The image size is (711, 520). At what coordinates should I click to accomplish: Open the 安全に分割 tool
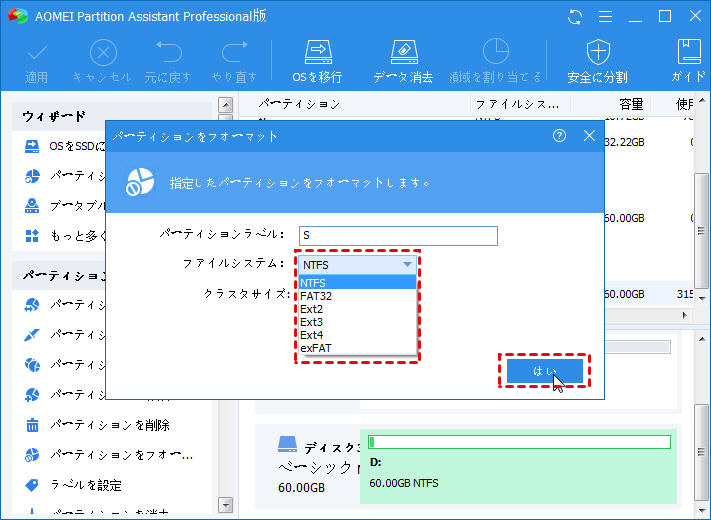(x=598, y=62)
